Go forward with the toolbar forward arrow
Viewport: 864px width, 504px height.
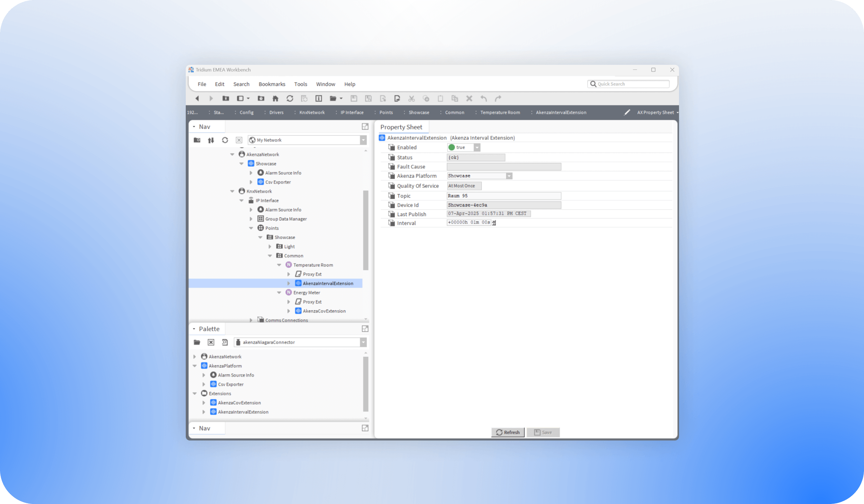tap(211, 98)
